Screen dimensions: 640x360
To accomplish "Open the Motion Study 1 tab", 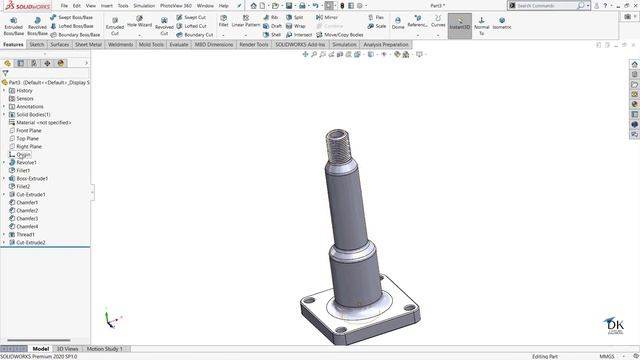I will tap(104, 349).
